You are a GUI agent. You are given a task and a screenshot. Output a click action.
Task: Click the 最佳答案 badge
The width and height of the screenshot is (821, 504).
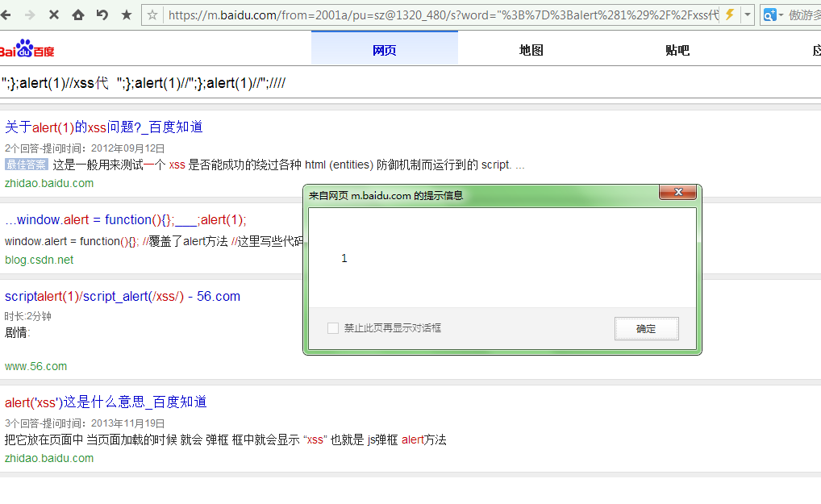26,165
